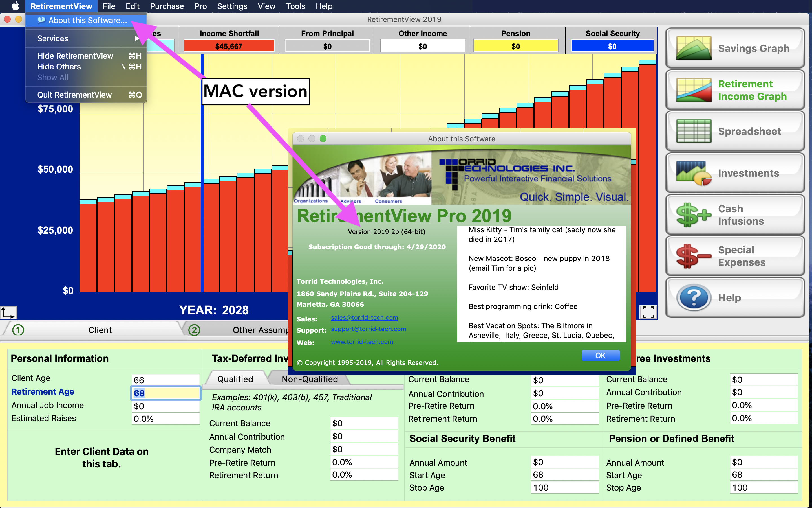Open the Tools menu
812x508 pixels.
pyautogui.click(x=295, y=6)
